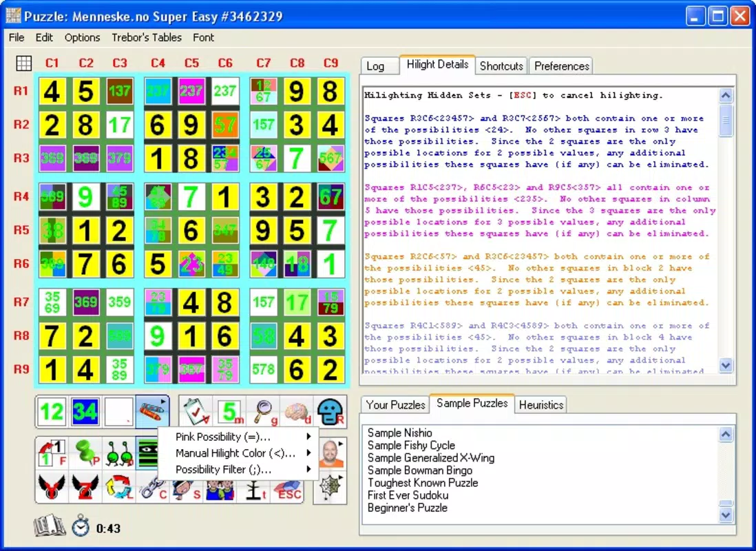Click the R4C2 cell with green 9
The image size is (756, 551).
86,197
